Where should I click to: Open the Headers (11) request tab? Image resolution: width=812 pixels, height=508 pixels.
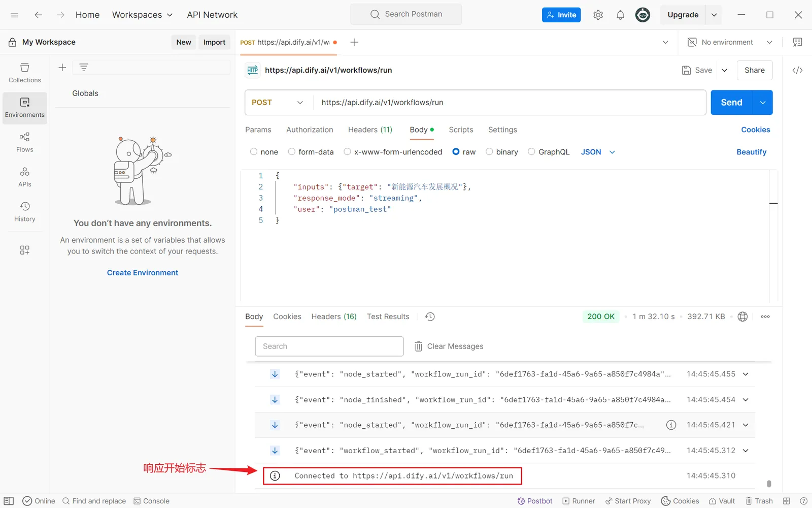[370, 130]
